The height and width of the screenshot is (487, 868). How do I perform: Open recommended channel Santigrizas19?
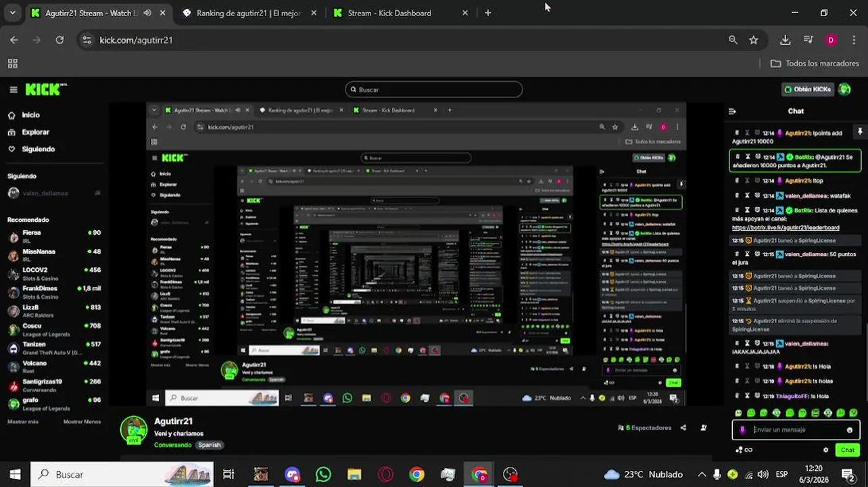click(54, 385)
